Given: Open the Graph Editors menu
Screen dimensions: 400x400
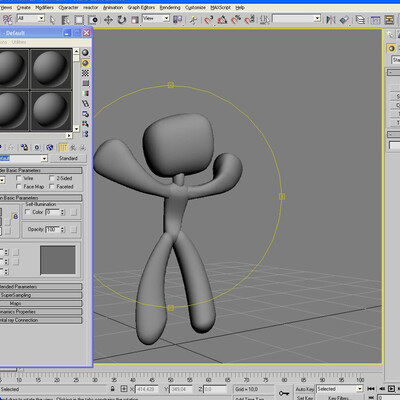Looking at the screenshot, I should [141, 7].
